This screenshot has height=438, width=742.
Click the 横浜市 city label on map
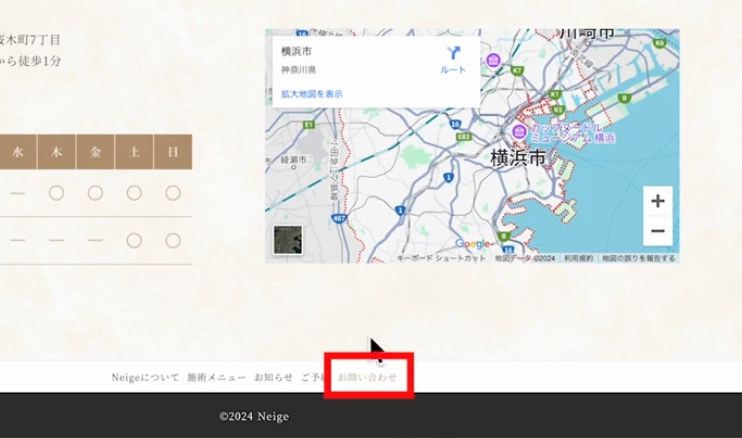pyautogui.click(x=517, y=158)
